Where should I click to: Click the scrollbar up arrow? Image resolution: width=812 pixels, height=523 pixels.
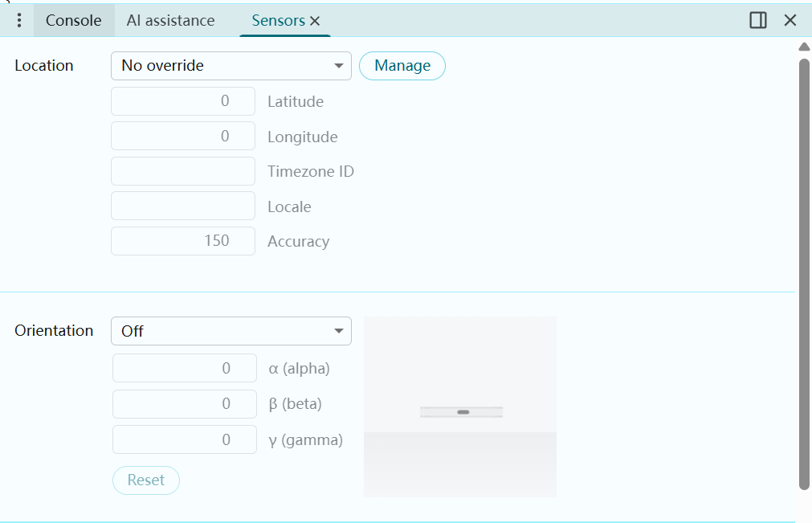pos(804,47)
